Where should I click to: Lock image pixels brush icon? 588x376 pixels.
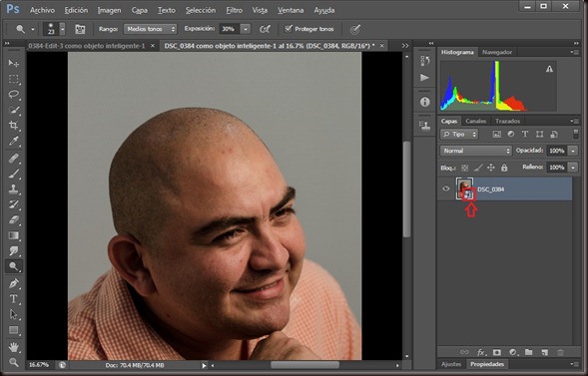click(x=478, y=168)
